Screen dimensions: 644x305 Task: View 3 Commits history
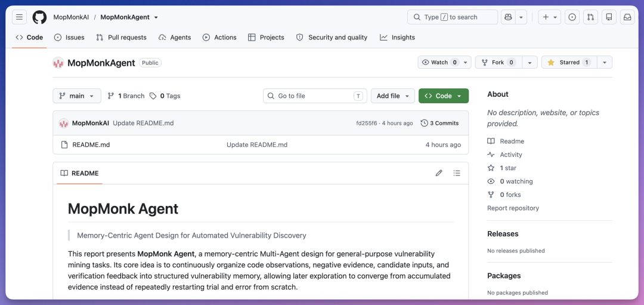440,123
